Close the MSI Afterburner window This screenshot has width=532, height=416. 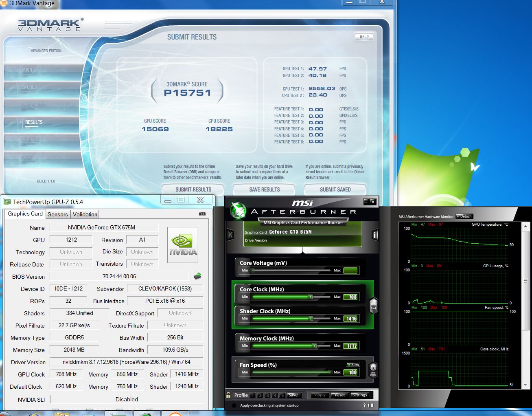[372, 201]
